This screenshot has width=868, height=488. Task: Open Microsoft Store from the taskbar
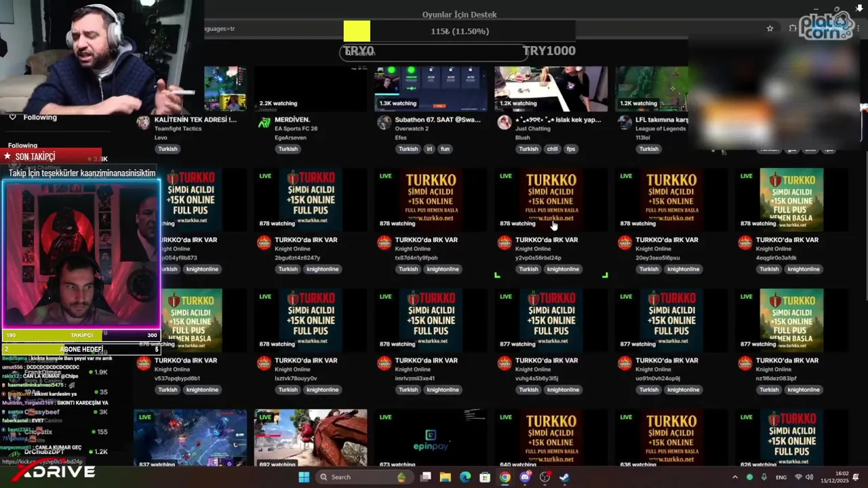coord(485,477)
